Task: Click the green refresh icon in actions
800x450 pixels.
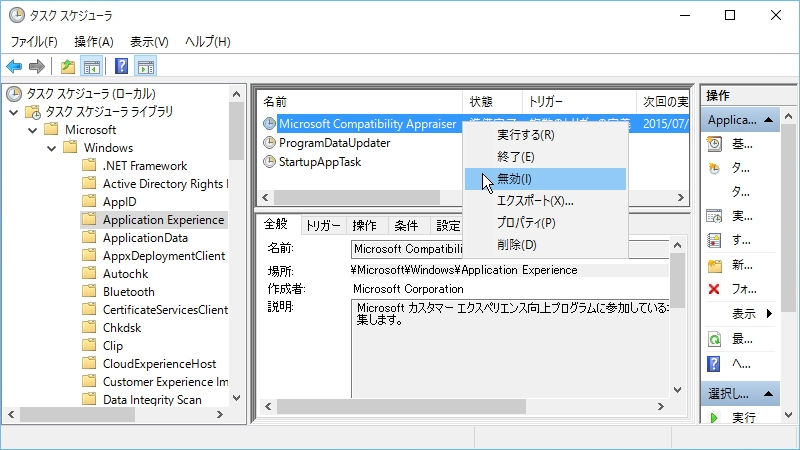Action: click(x=714, y=339)
